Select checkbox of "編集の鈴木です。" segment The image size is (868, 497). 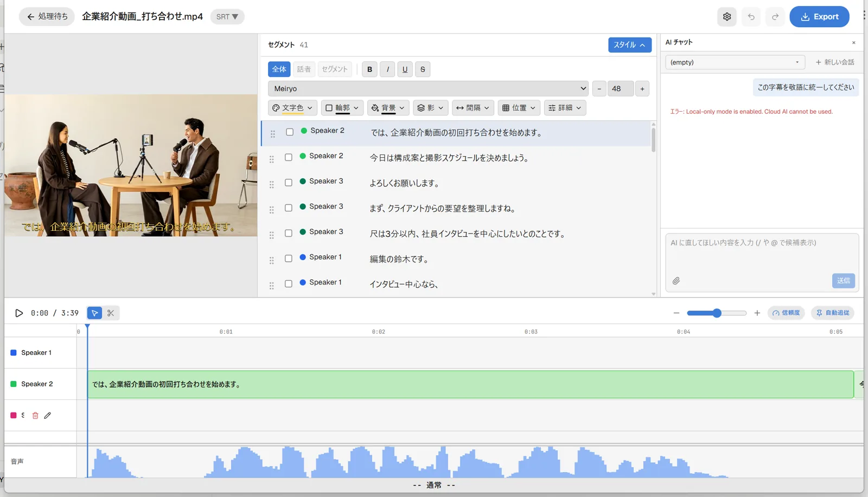click(x=289, y=259)
